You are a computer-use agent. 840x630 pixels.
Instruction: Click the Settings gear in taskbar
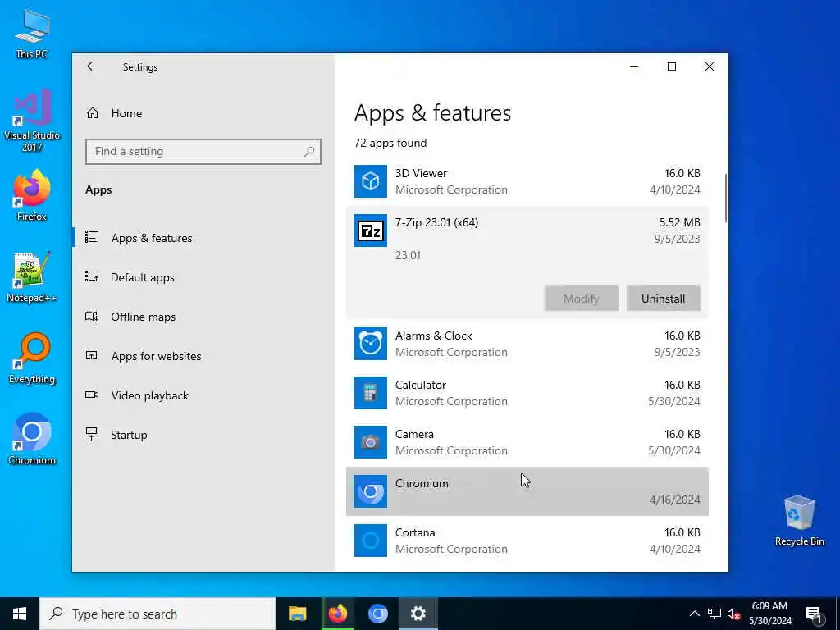pyautogui.click(x=418, y=614)
